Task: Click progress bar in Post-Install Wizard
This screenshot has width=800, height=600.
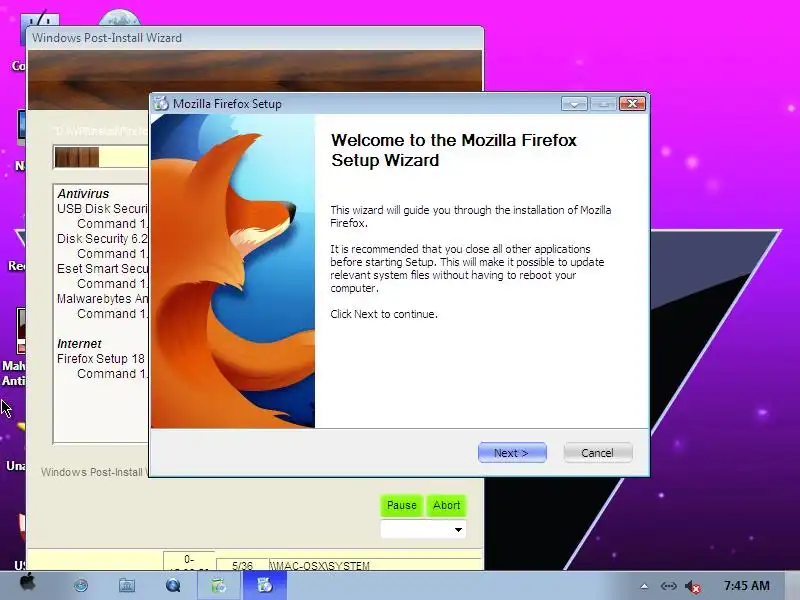Action: coord(101,157)
